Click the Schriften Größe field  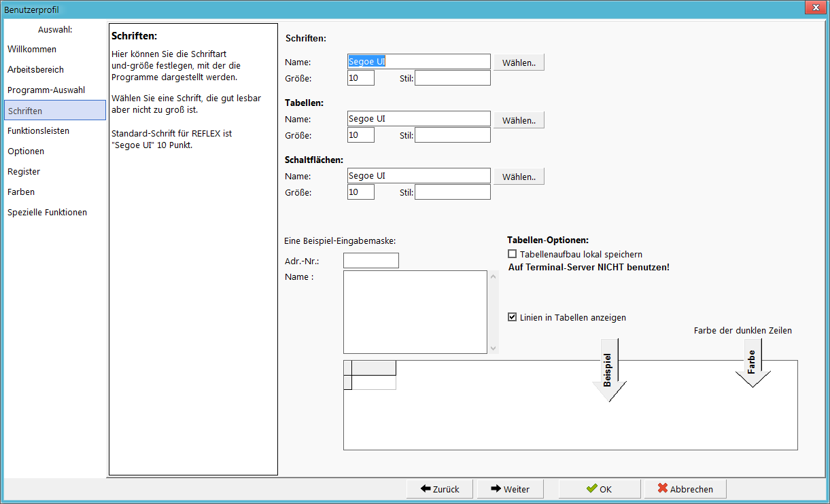(360, 78)
